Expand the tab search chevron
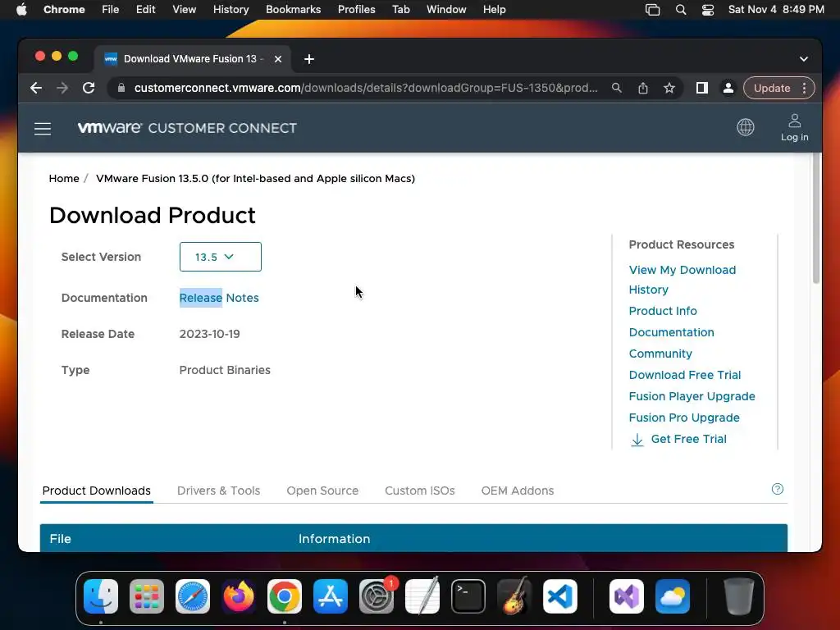This screenshot has width=840, height=630. (804, 59)
